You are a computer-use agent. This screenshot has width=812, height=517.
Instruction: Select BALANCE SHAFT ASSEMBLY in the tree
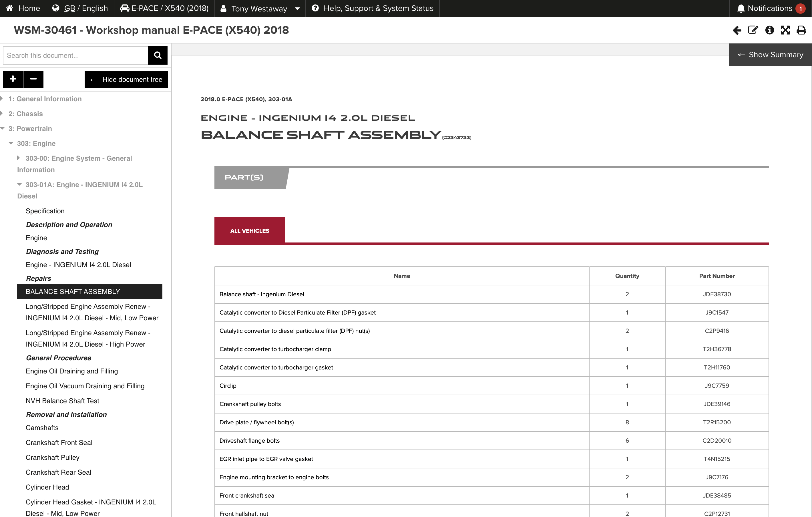[90, 292]
